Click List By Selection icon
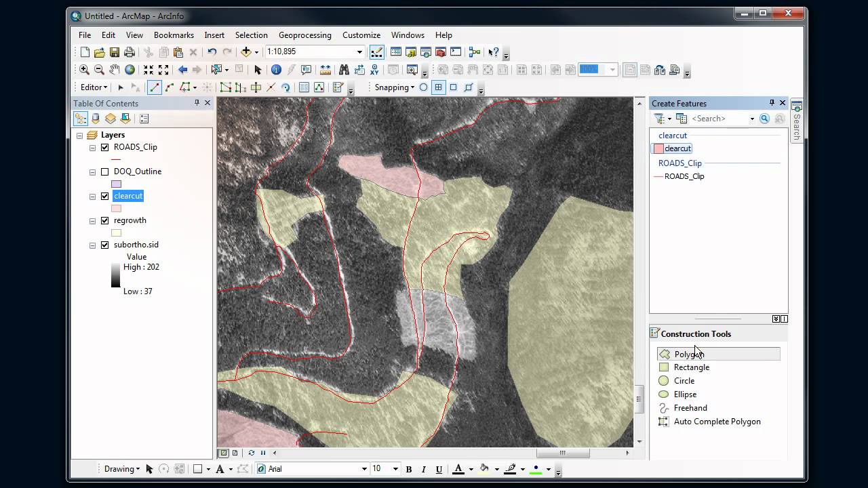868x488 pixels. click(125, 119)
